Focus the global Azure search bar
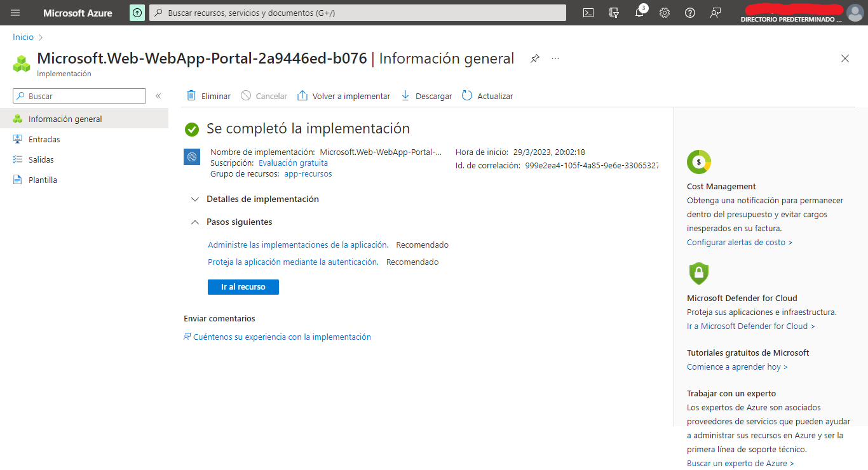The image size is (868, 470). pos(358,13)
